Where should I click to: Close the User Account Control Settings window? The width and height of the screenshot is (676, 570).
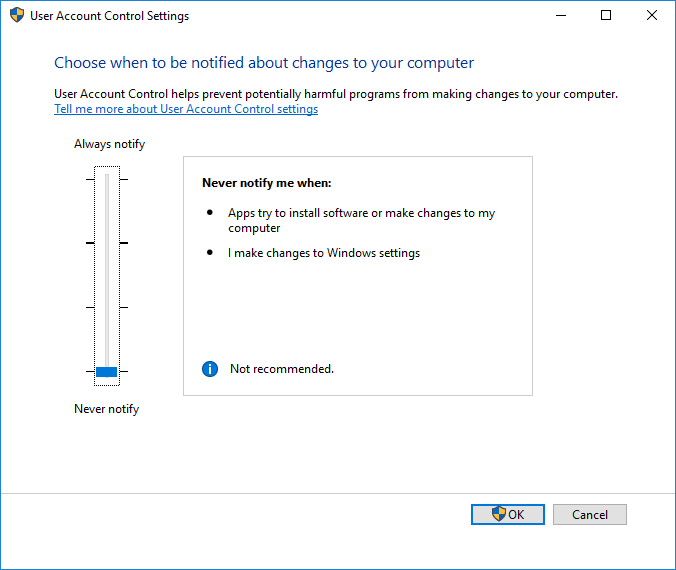[x=652, y=16]
